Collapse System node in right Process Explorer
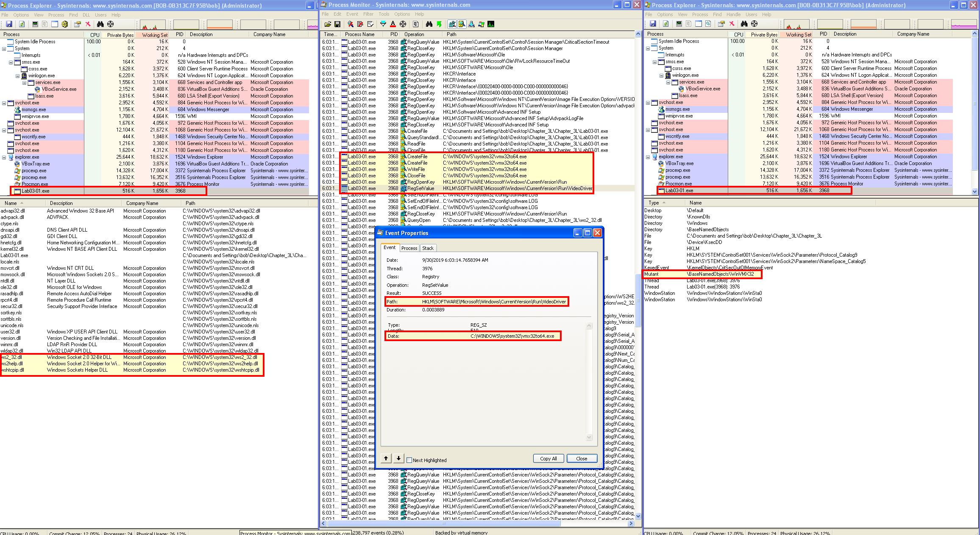The image size is (980, 535). coord(648,48)
